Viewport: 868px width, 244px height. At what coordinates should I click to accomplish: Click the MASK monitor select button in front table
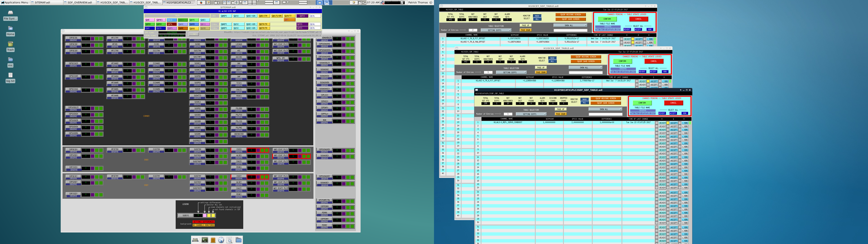coord(584,99)
